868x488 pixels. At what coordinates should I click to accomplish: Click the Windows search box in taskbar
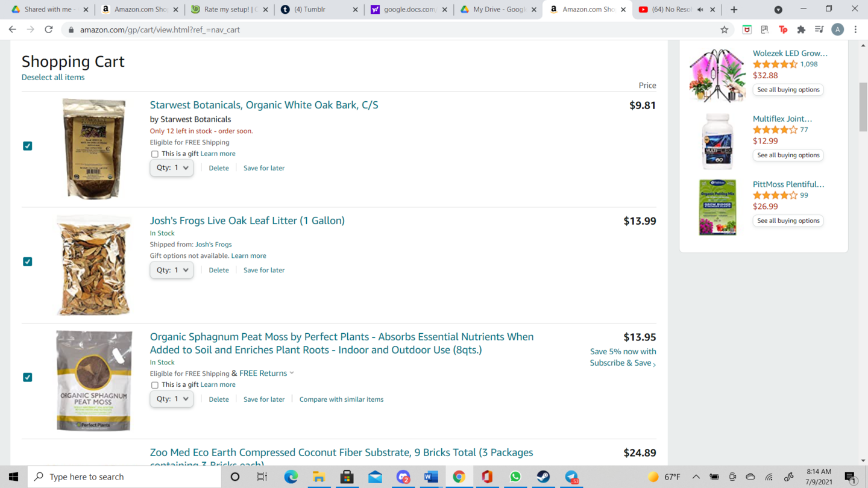tap(125, 477)
